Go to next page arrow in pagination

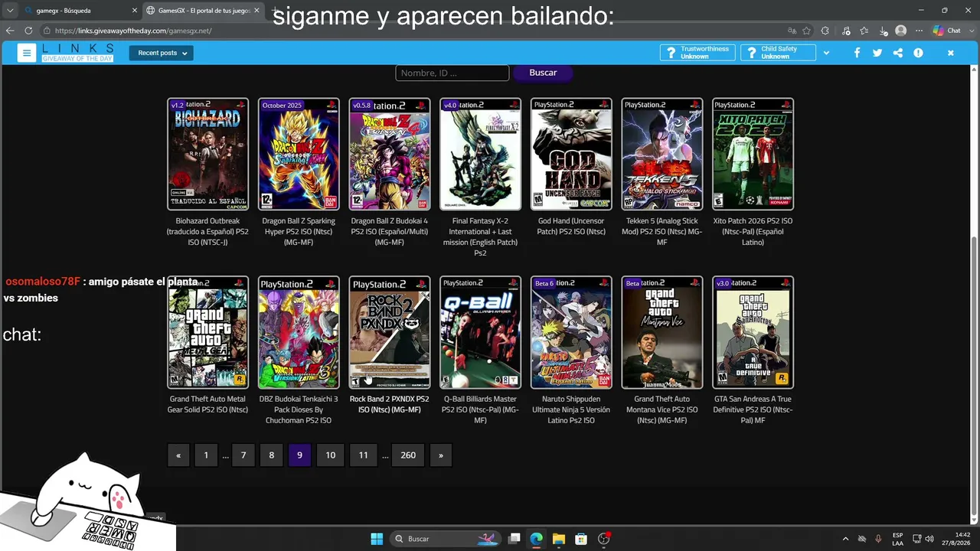click(441, 455)
